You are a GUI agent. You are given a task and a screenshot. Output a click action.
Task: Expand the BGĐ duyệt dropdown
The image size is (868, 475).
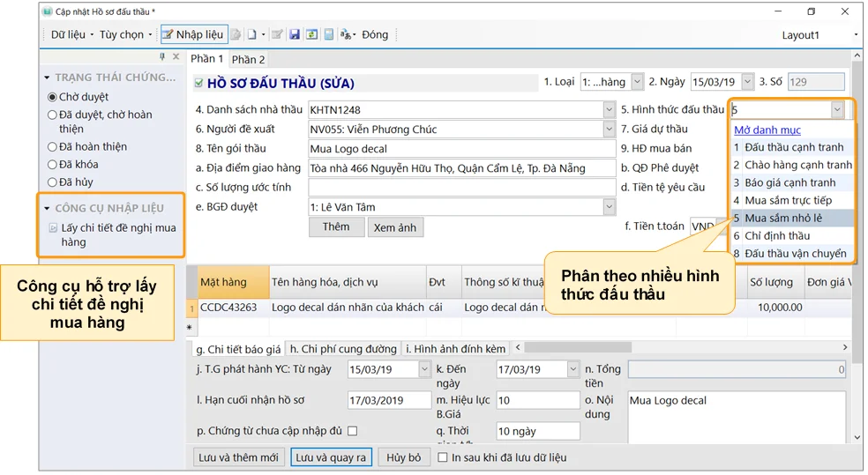[x=609, y=207]
